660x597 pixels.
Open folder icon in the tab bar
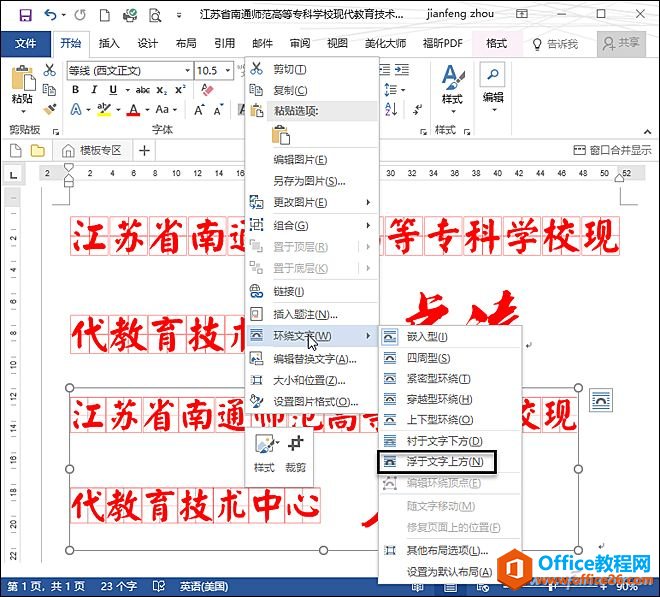(x=37, y=150)
